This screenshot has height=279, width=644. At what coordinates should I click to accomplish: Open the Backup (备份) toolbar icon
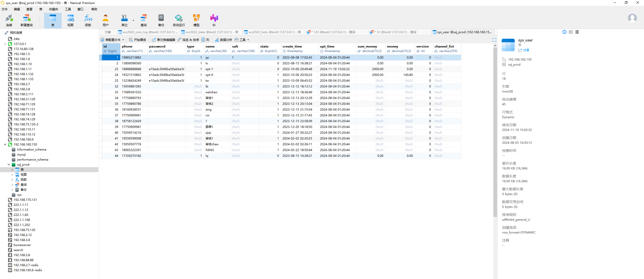click(161, 20)
